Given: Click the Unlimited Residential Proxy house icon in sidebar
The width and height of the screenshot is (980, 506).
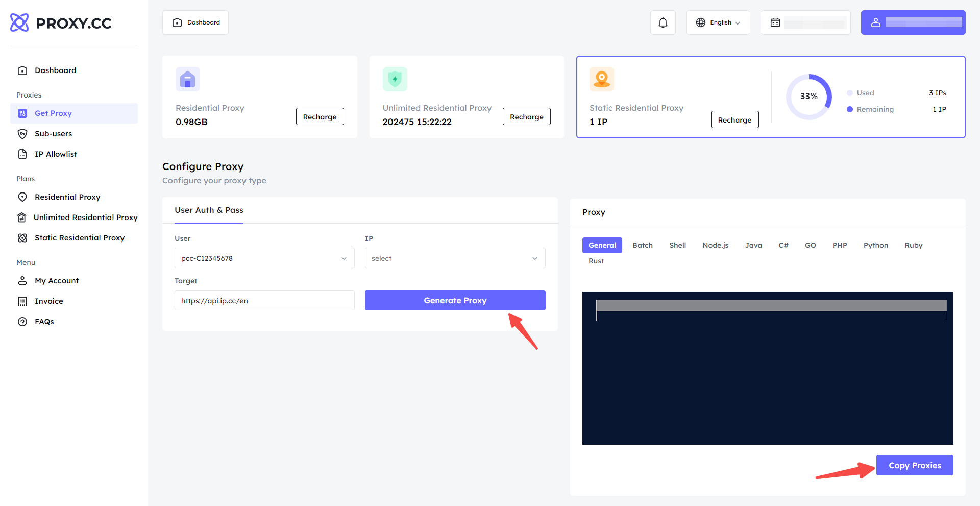Looking at the screenshot, I should tap(22, 218).
